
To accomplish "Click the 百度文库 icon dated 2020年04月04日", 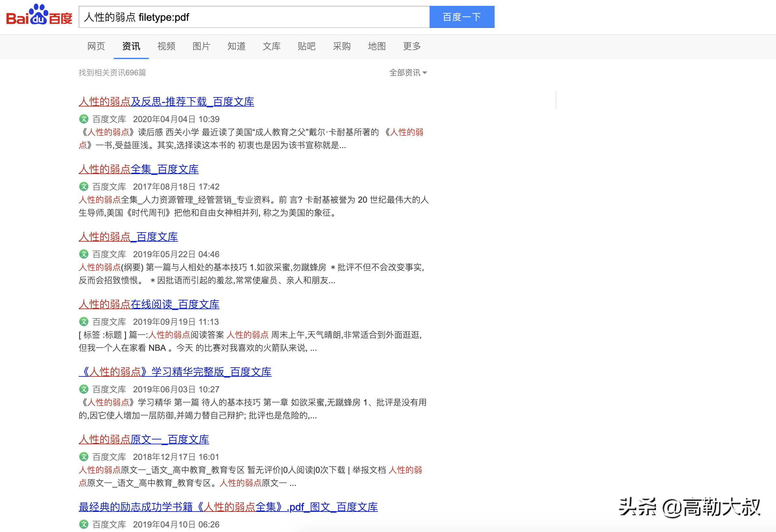I will 84,119.
